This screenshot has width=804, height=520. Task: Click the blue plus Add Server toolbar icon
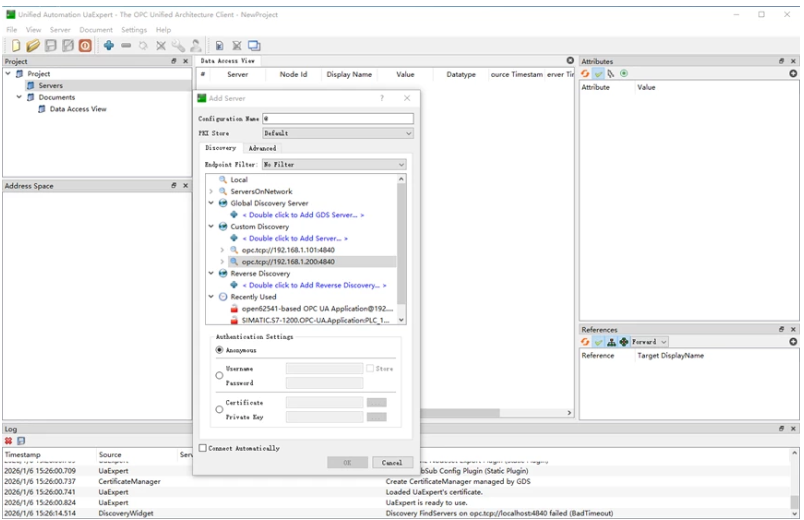[x=108, y=45]
